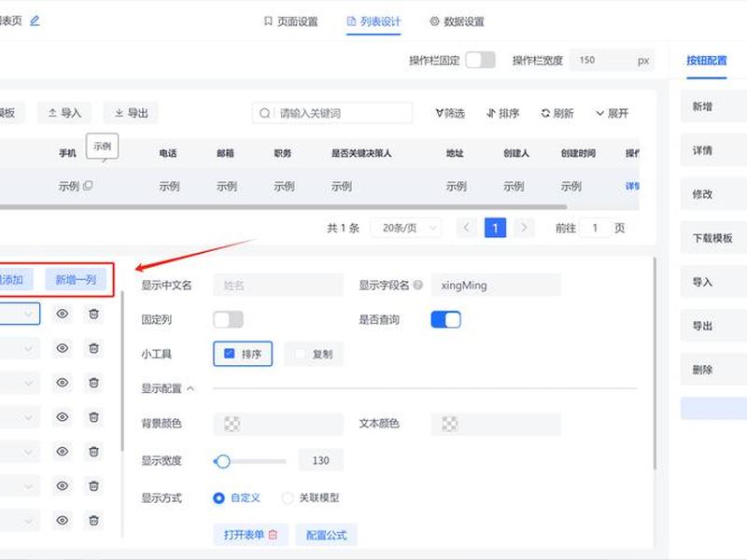Click page number 1 button
Screen dimensions: 747x560
point(496,228)
